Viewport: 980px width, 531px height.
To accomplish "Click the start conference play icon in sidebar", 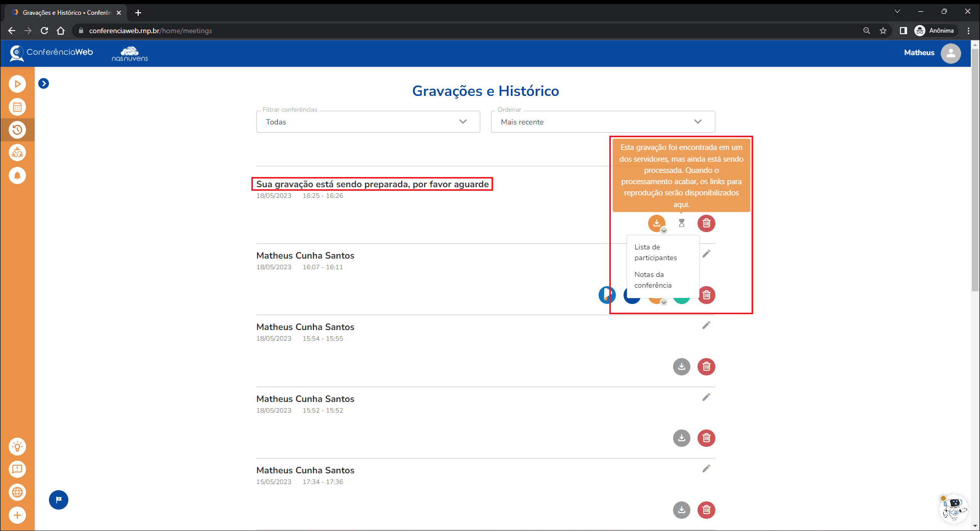I will (17, 84).
